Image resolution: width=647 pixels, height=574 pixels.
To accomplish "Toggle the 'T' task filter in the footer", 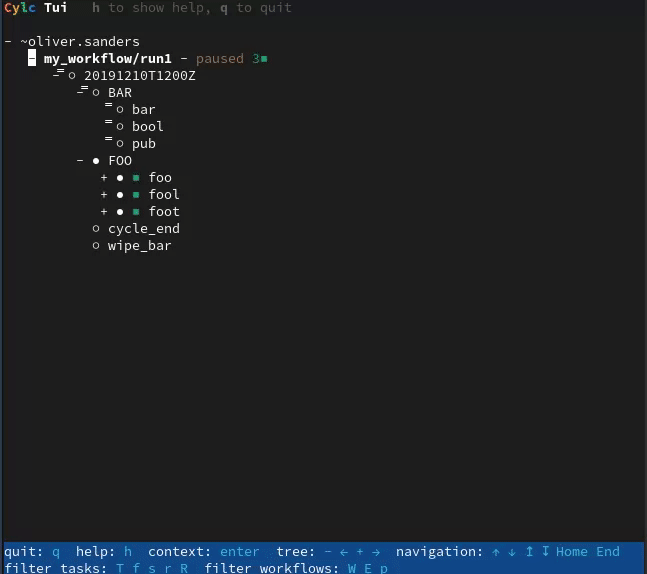I will pos(120,568).
